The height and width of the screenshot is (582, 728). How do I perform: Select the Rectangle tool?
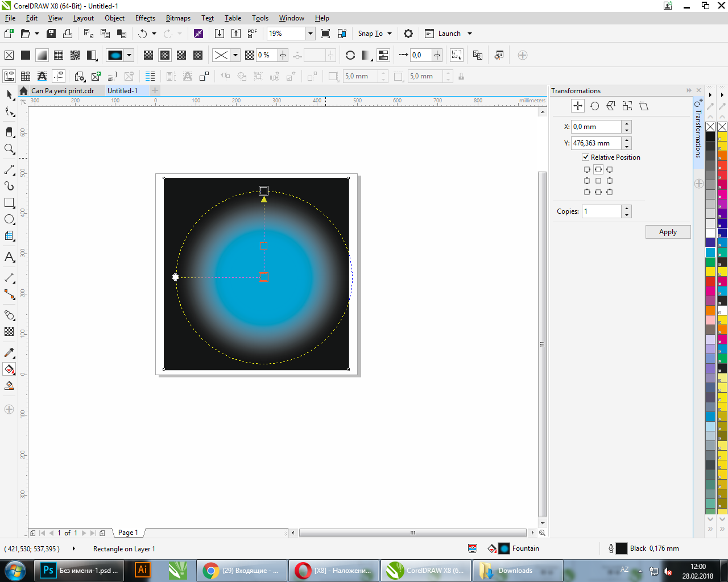tap(9, 202)
